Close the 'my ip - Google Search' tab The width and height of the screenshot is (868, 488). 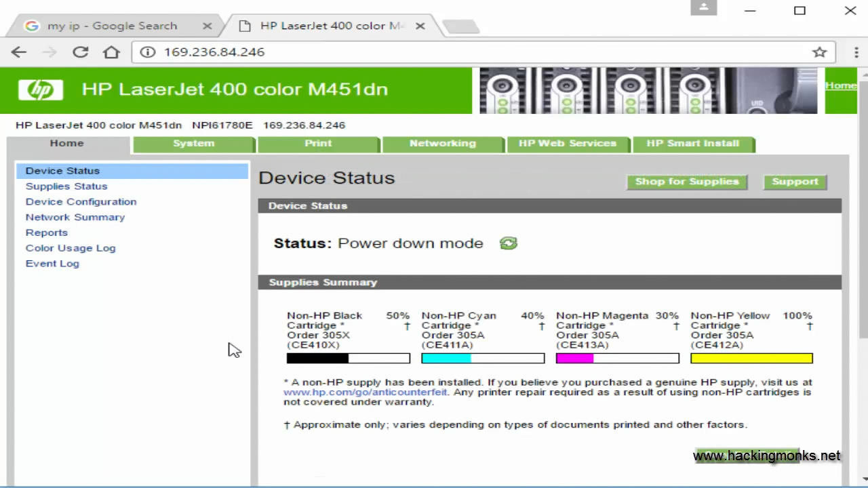coord(207,26)
